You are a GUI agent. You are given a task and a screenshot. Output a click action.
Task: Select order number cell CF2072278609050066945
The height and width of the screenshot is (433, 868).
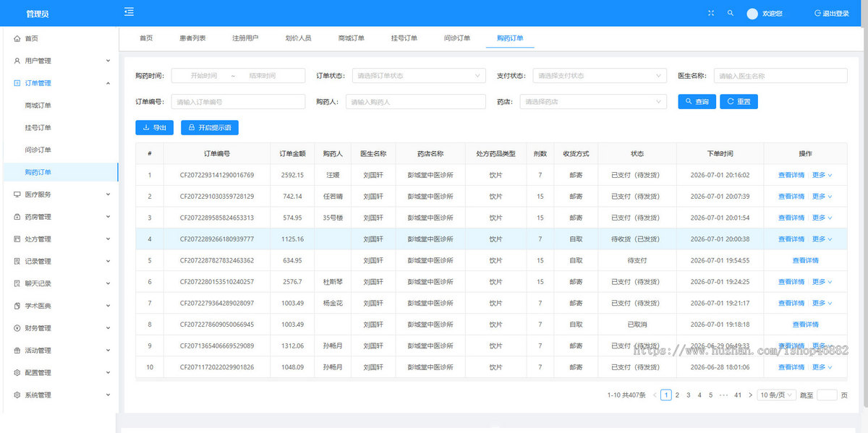217,325
